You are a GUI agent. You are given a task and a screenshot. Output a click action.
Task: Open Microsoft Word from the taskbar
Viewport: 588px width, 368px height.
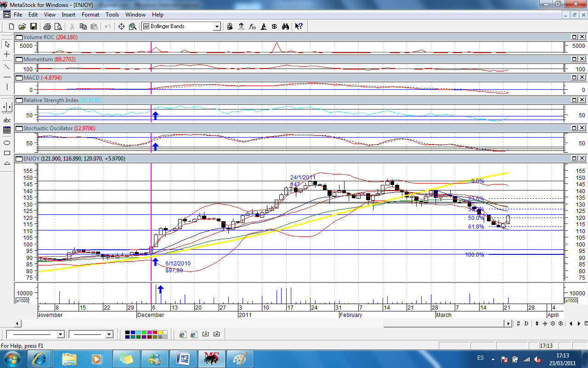coord(183,358)
